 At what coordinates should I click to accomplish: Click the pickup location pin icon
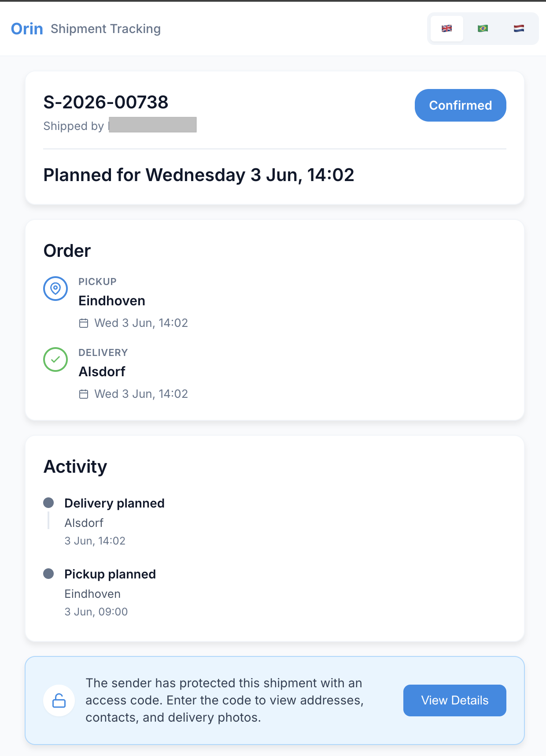click(55, 289)
